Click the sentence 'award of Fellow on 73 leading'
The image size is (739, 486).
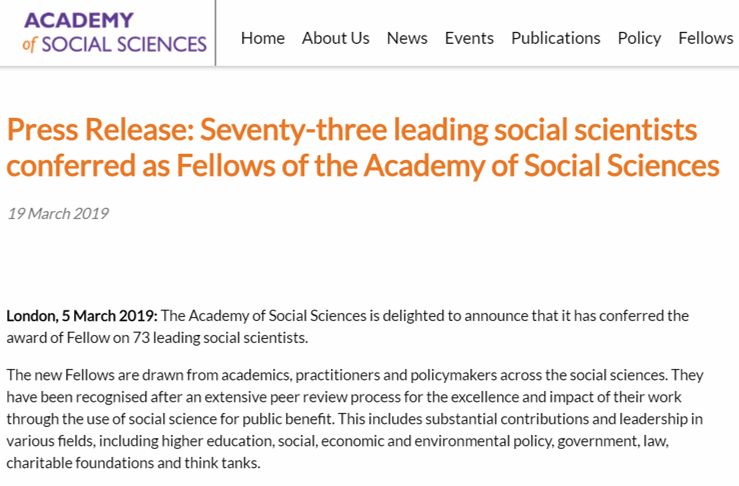click(x=157, y=338)
